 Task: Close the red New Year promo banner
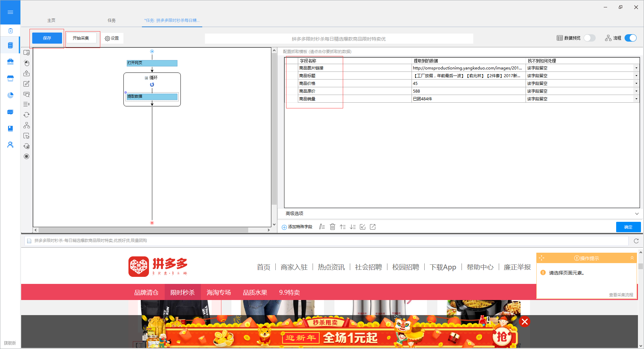pos(525,322)
